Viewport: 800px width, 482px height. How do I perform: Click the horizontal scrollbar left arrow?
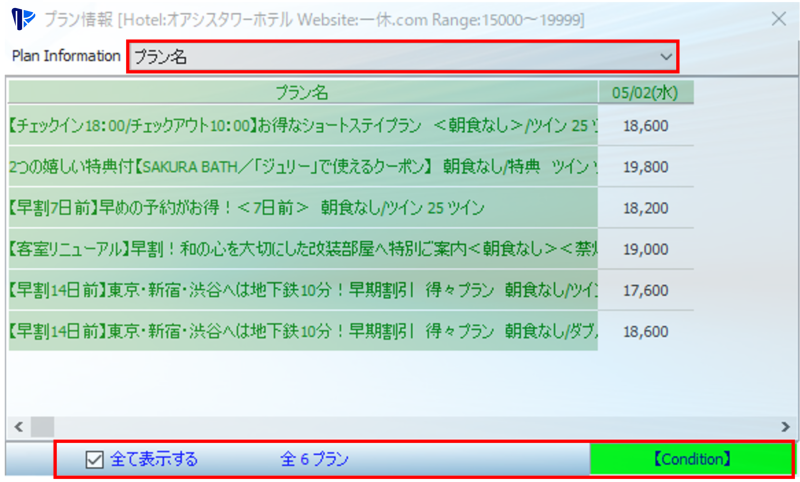(x=15, y=426)
